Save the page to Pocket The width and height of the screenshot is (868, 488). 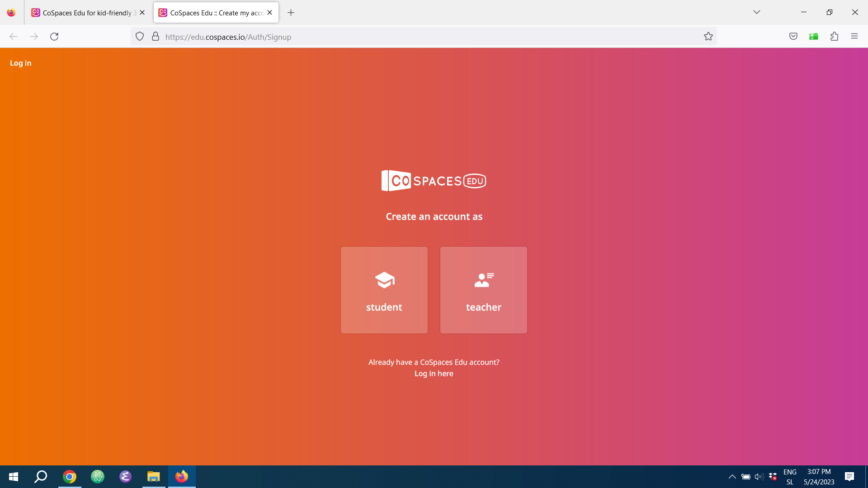pyautogui.click(x=793, y=37)
